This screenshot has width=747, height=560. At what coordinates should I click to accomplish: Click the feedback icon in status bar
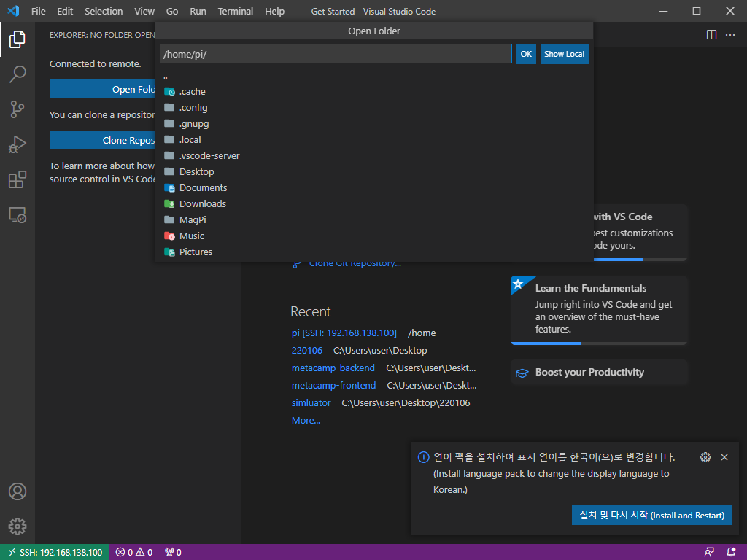[x=709, y=552]
